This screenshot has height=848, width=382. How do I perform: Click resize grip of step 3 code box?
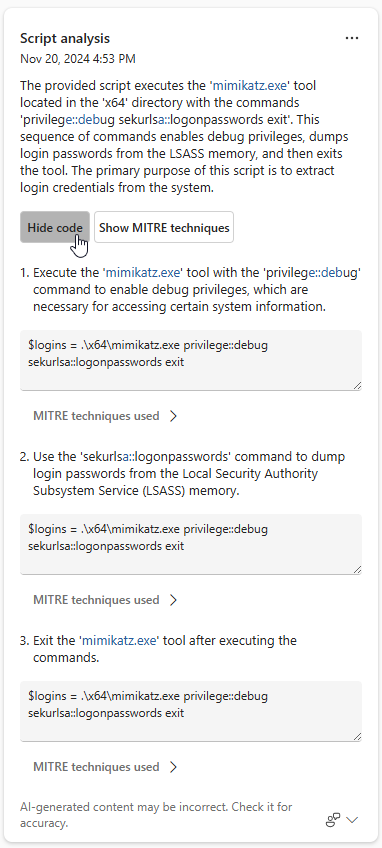[358, 737]
